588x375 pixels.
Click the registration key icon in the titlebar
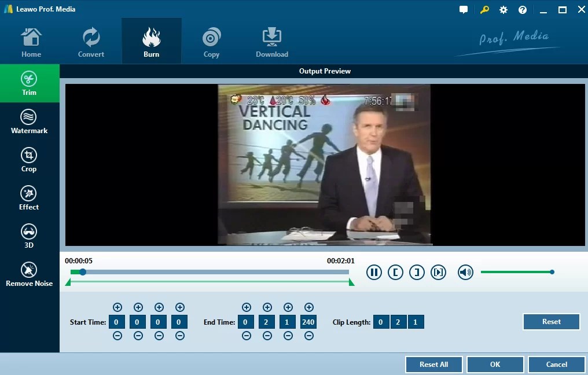(484, 9)
